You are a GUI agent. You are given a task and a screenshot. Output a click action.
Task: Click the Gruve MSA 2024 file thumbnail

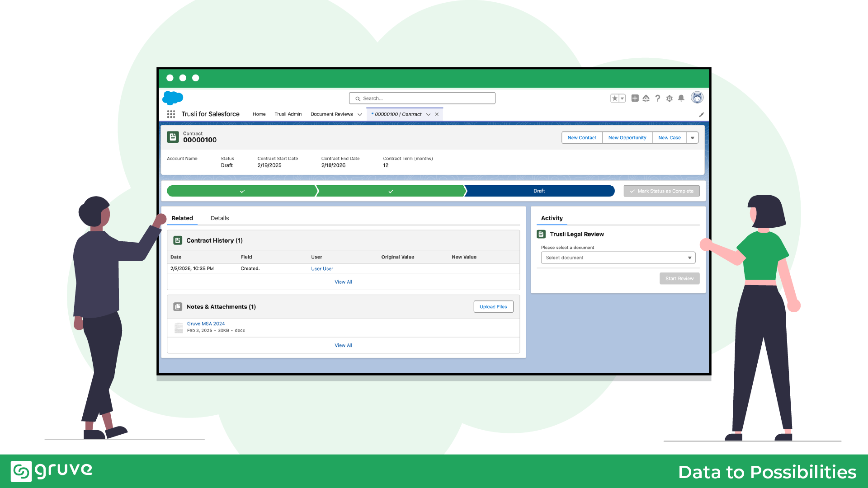tap(179, 327)
